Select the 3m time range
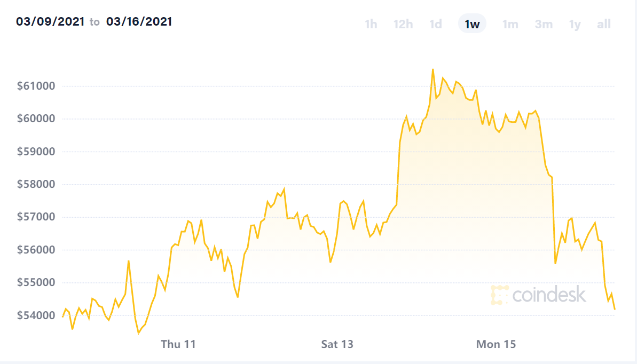The width and height of the screenshot is (637, 364). coord(544,24)
